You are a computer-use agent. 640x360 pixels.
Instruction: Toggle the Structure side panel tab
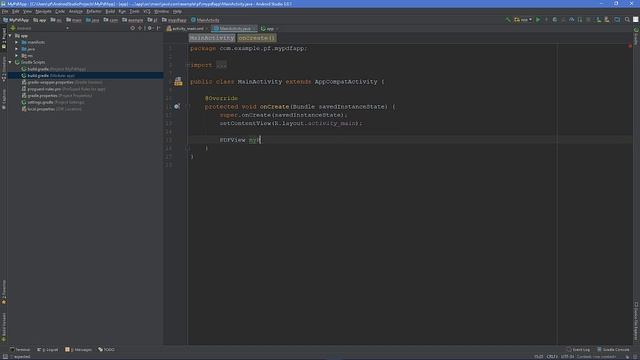point(4,69)
